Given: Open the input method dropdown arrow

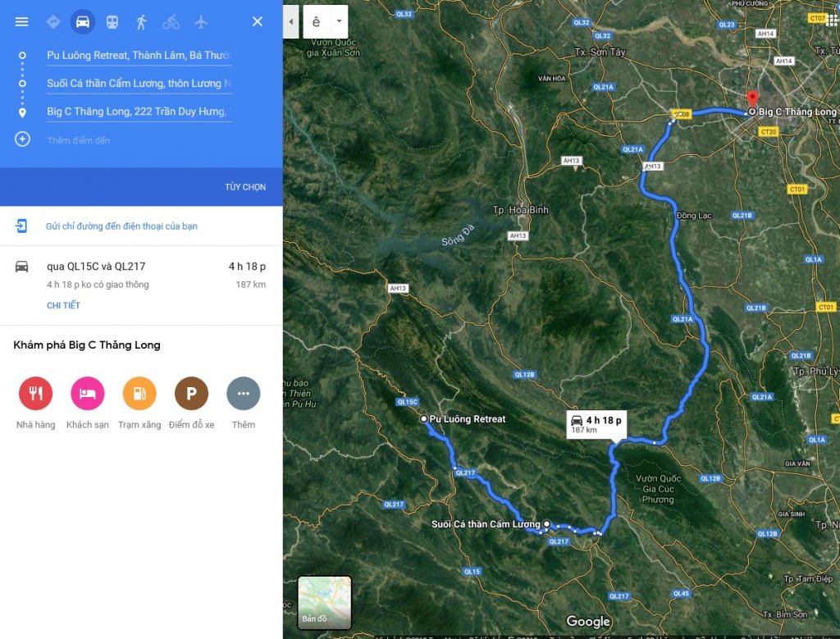Looking at the screenshot, I should tap(339, 21).
